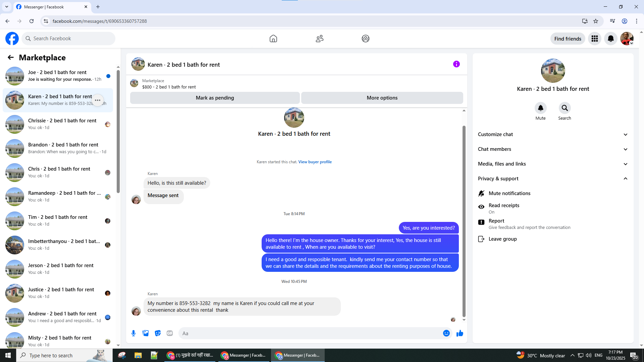The width and height of the screenshot is (644, 362).
Task: Click the voice clip microphone icon
Action: [x=133, y=333]
